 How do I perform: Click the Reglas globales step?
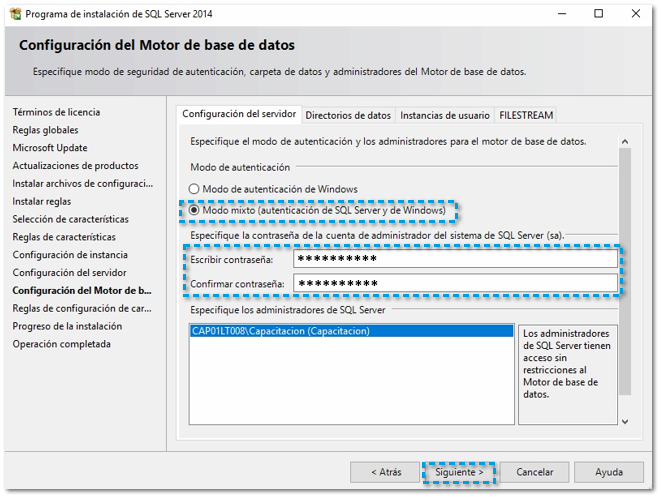(45, 130)
